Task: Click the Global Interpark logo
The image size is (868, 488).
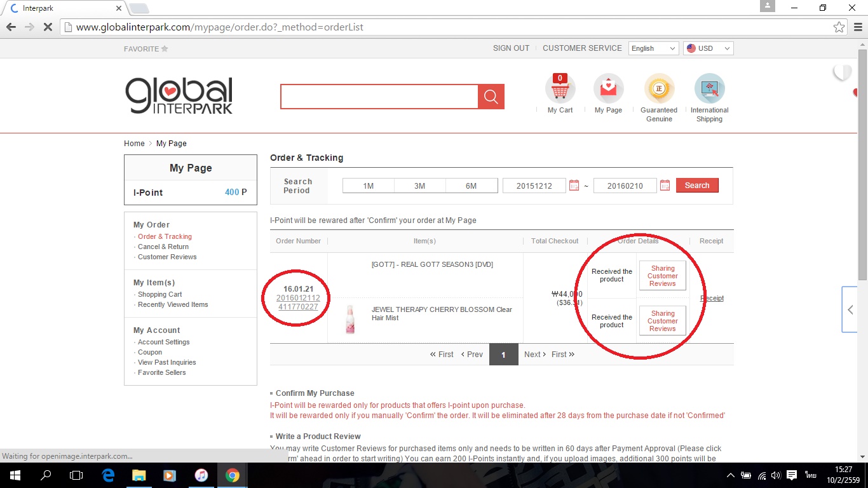Action: pos(179,96)
